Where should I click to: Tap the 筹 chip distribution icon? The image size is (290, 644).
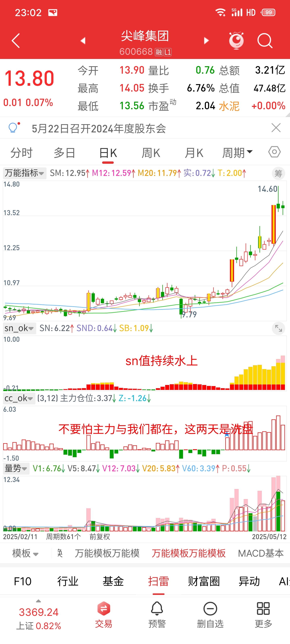(x=278, y=173)
